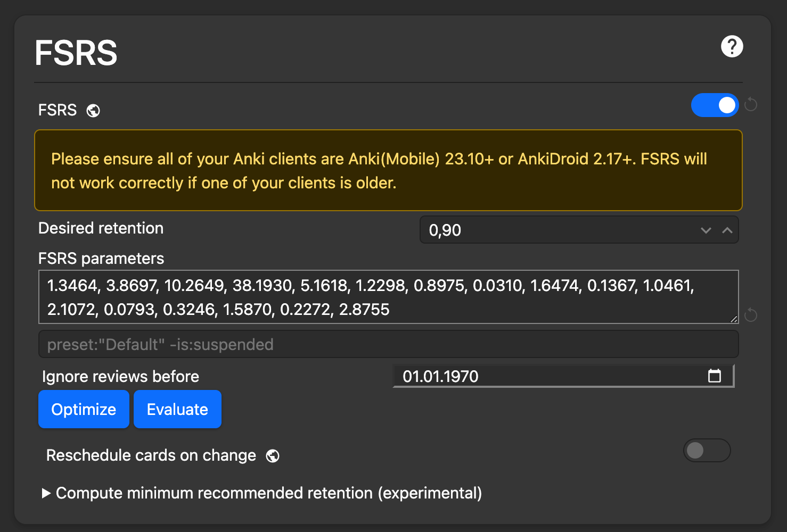This screenshot has height=532, width=787.
Task: Click the preset search query field
Action: [x=389, y=344]
